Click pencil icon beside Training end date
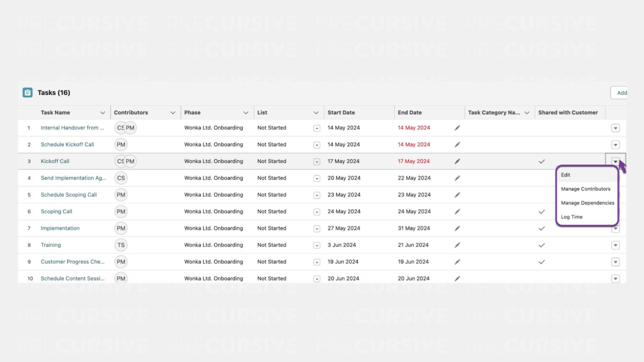Screen dimensions: 644x362 pos(457,245)
